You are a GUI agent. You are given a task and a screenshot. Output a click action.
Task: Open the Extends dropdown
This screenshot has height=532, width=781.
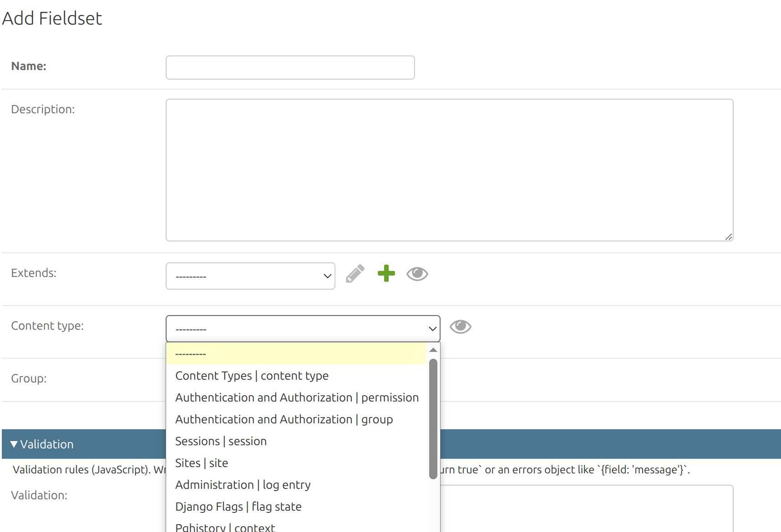(250, 276)
